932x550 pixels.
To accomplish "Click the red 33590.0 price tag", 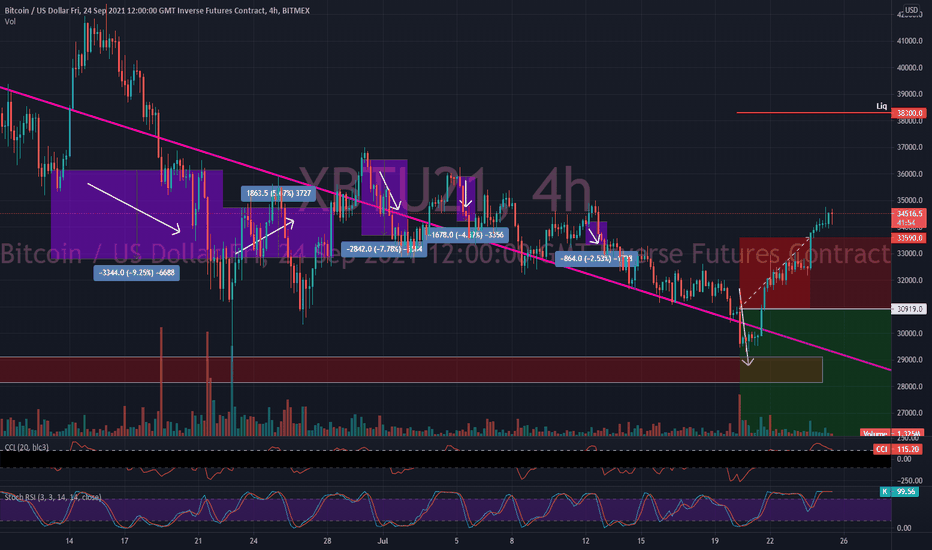I will tap(909, 238).
